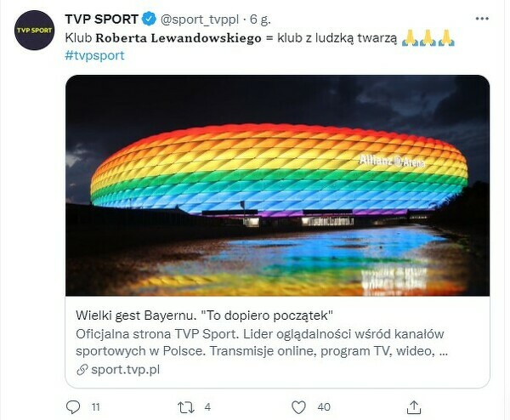This screenshot has height=420, width=510.
Task: Click the TVP SPORT display name
Action: tap(102, 20)
